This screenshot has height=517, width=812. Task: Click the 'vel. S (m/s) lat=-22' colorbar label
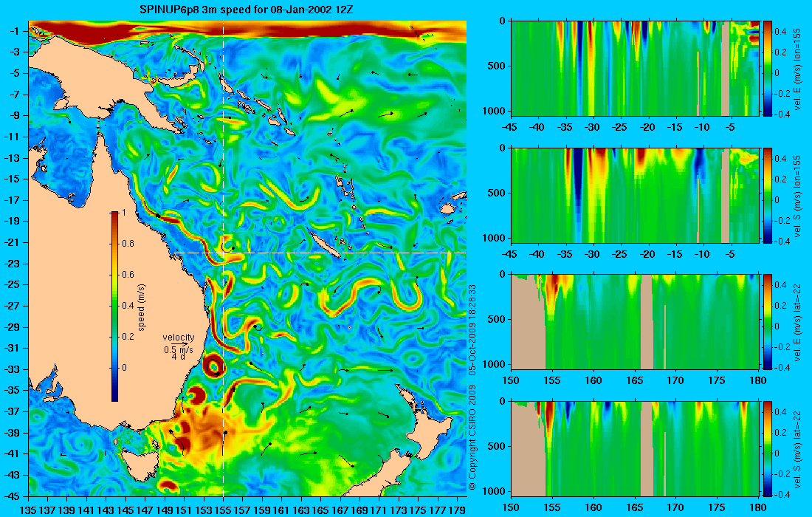click(x=797, y=449)
